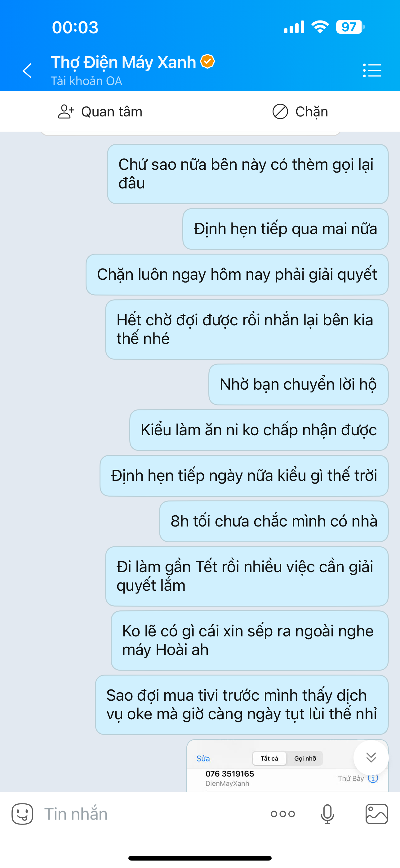
Task: Tap the message 'Định hẹn tiếp qua mai nữa'
Action: click(x=286, y=229)
